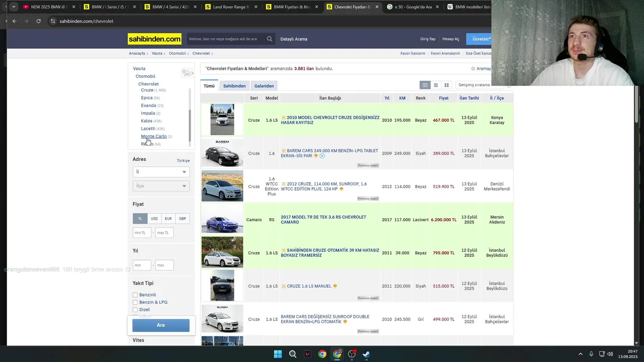Sort by the Fiyat column header

pos(443,98)
